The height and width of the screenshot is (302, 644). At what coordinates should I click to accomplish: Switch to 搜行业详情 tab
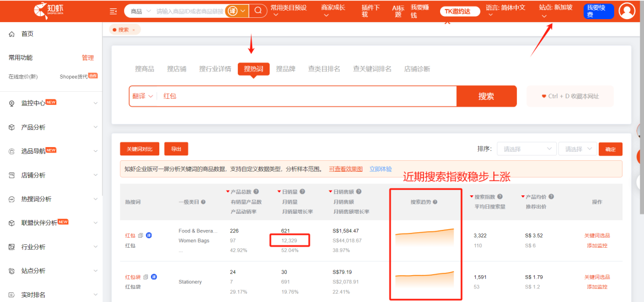pyautogui.click(x=215, y=69)
